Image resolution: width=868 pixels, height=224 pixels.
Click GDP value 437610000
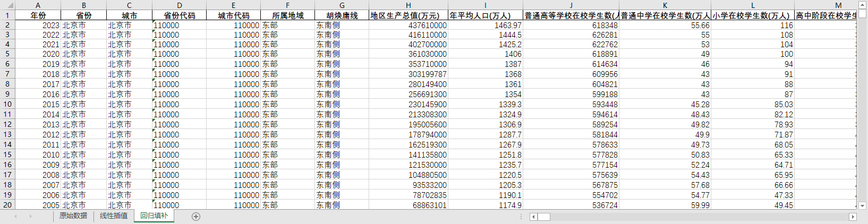[409, 25]
